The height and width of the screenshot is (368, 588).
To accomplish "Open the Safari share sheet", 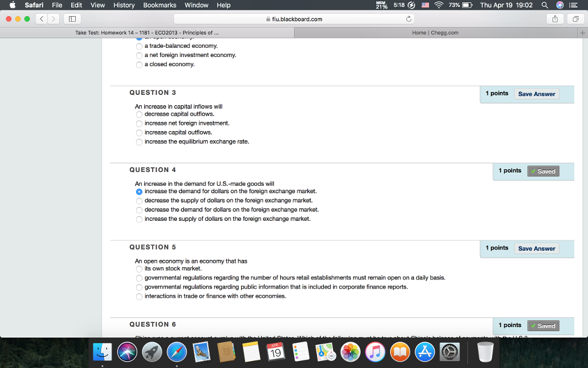I will [555, 18].
